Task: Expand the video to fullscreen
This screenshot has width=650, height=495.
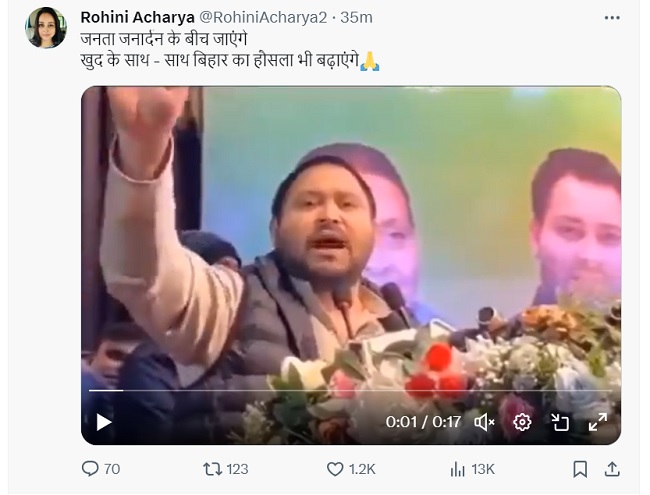Action: pyautogui.click(x=597, y=422)
